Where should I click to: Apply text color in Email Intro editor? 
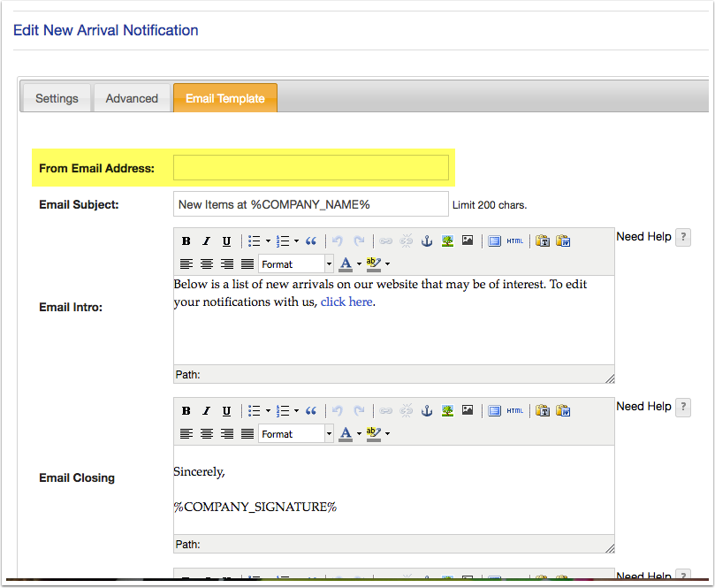[346, 263]
